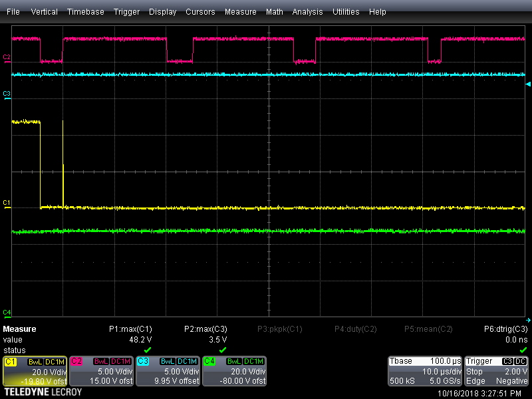The image size is (532, 399).
Task: Click the C3 BwL bandwidth limit indicator
Action: click(x=168, y=362)
